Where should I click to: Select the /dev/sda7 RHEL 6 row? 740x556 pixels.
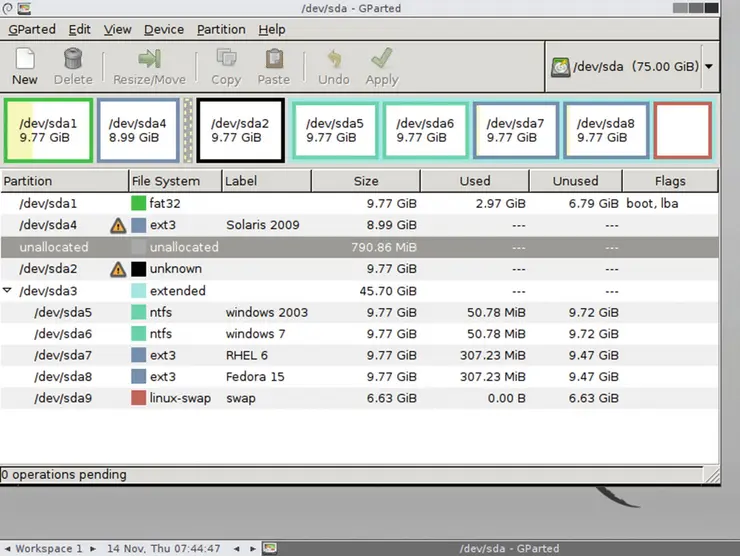[300, 355]
